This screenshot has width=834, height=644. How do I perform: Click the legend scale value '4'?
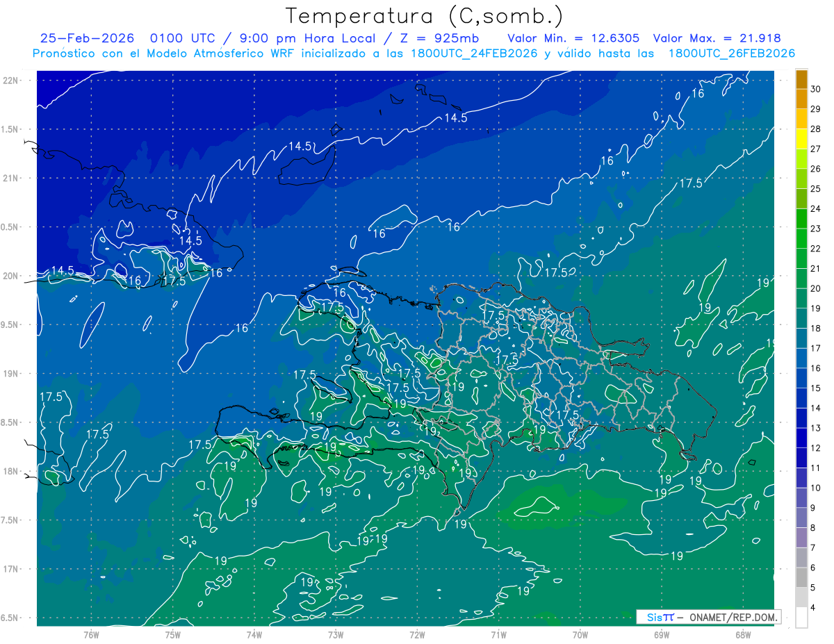pyautogui.click(x=812, y=608)
